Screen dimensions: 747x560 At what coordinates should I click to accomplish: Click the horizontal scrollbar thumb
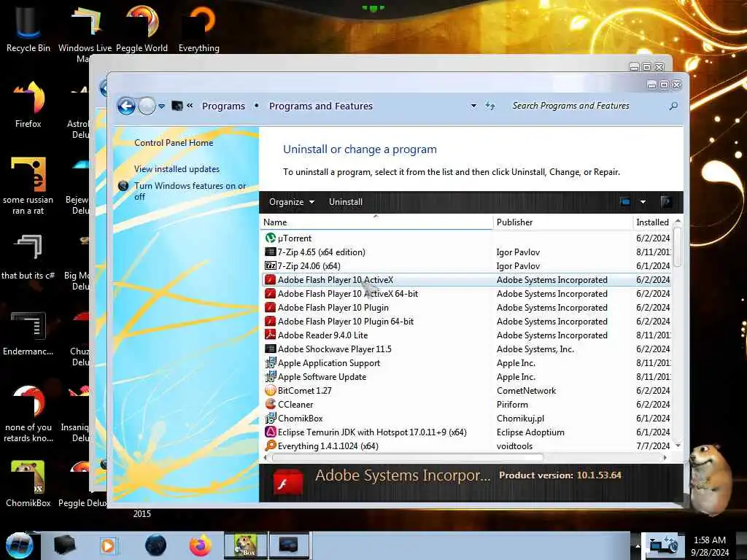(408, 458)
